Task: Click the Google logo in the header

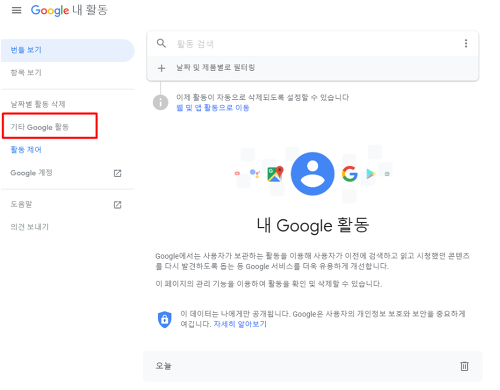Action: pyautogui.click(x=50, y=10)
